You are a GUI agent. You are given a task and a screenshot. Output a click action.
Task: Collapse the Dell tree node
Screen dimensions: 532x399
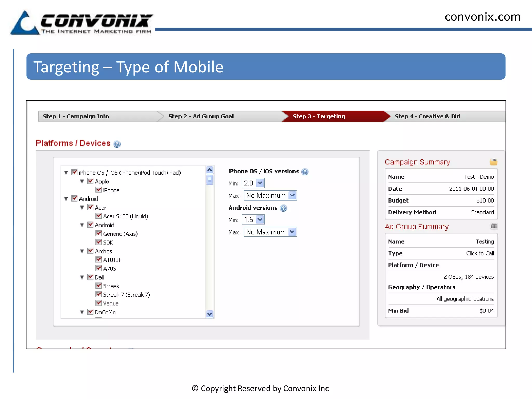tap(82, 277)
